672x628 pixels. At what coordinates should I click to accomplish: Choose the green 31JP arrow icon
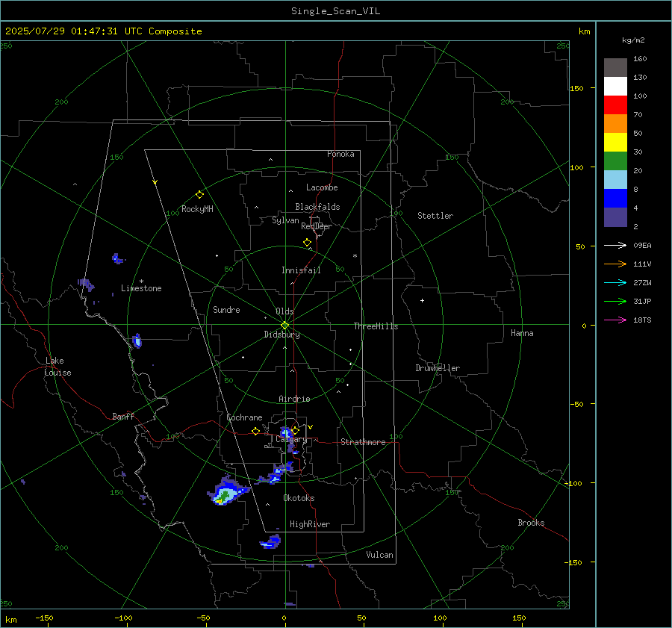(615, 302)
